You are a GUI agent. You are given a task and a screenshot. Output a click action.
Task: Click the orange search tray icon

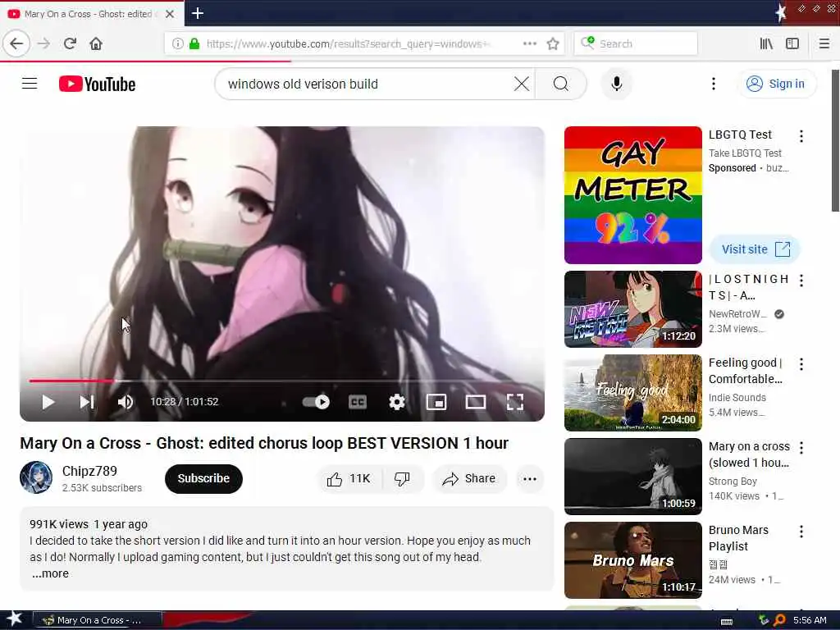779,620
